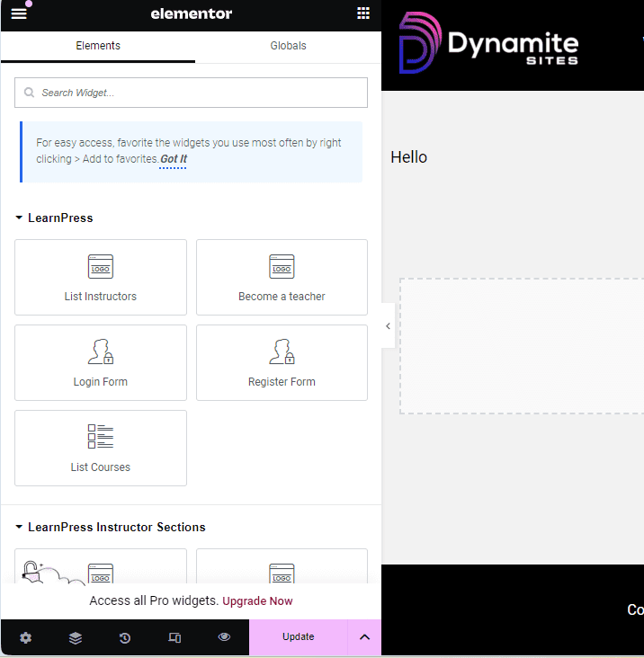Collapse the LearnPress category
This screenshot has width=644, height=658.
click(20, 218)
